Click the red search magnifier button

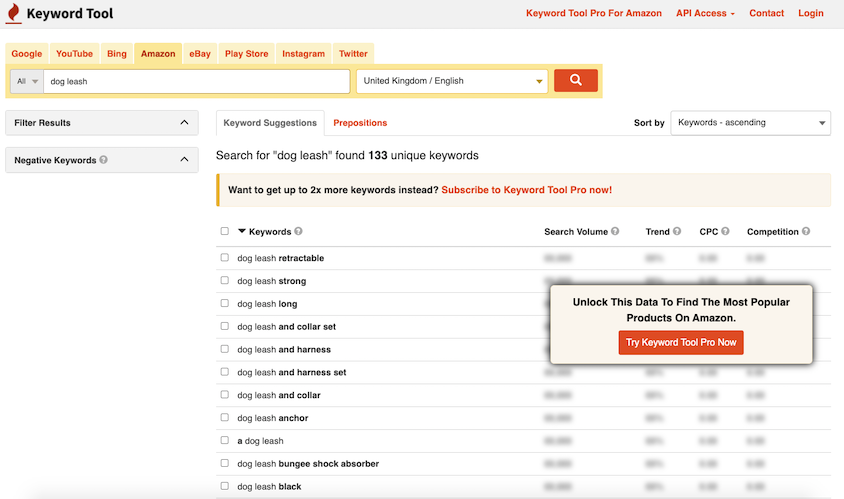(575, 81)
